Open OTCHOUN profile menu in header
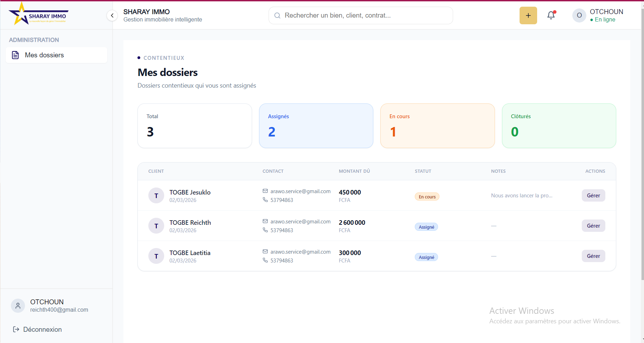Image resolution: width=644 pixels, height=343 pixels. tap(606, 15)
